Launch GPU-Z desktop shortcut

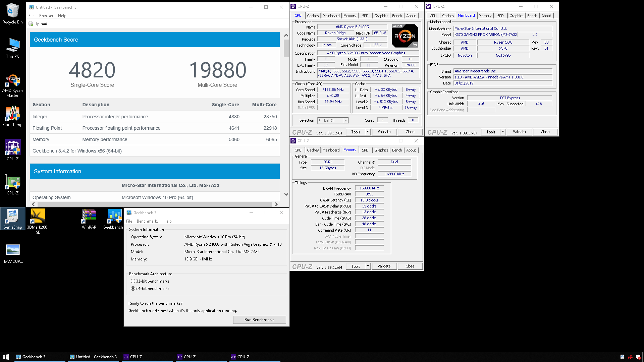tap(13, 184)
